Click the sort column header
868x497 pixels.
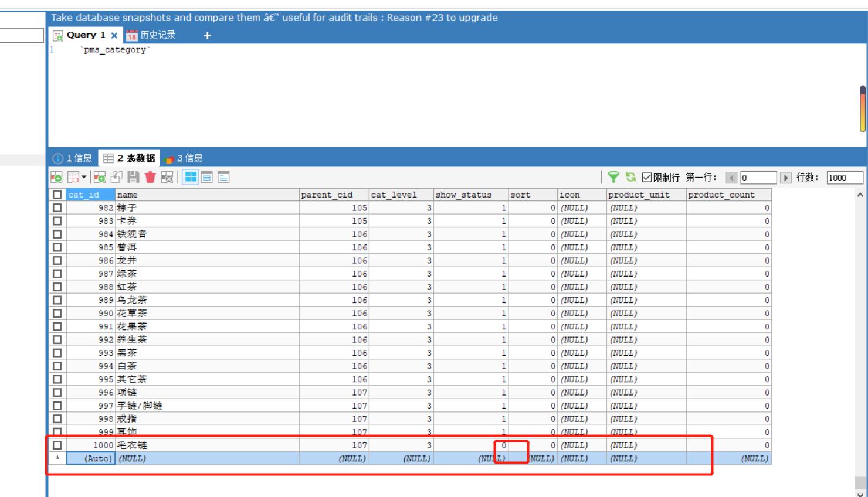pyautogui.click(x=533, y=195)
